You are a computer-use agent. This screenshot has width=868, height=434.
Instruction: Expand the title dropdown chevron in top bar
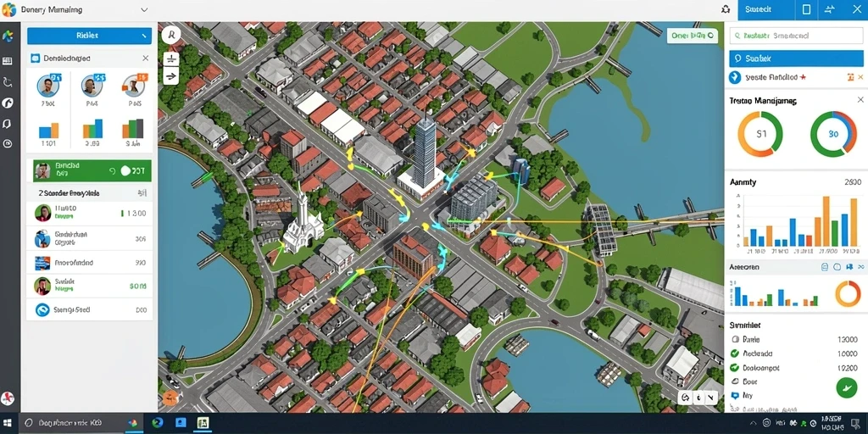(144, 10)
